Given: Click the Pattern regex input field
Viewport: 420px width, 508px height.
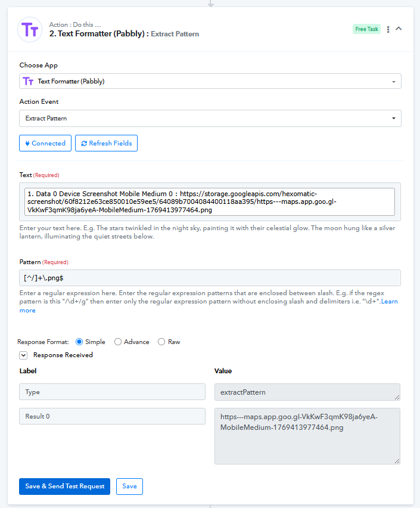Looking at the screenshot, I should 210,278.
